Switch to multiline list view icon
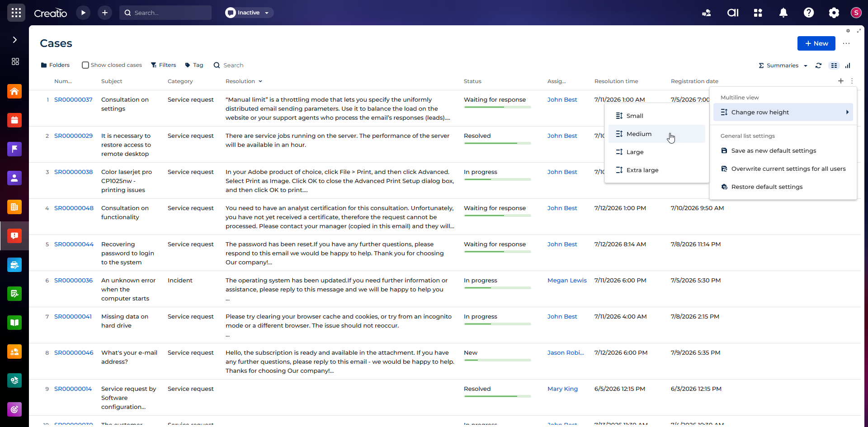The image size is (868, 427). 834,66
